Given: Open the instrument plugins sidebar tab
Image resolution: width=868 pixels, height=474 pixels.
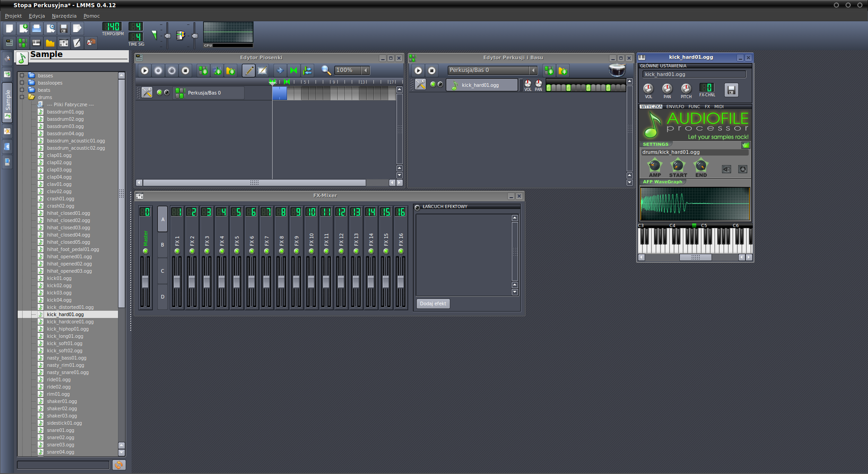Looking at the screenshot, I should (x=7, y=58).
